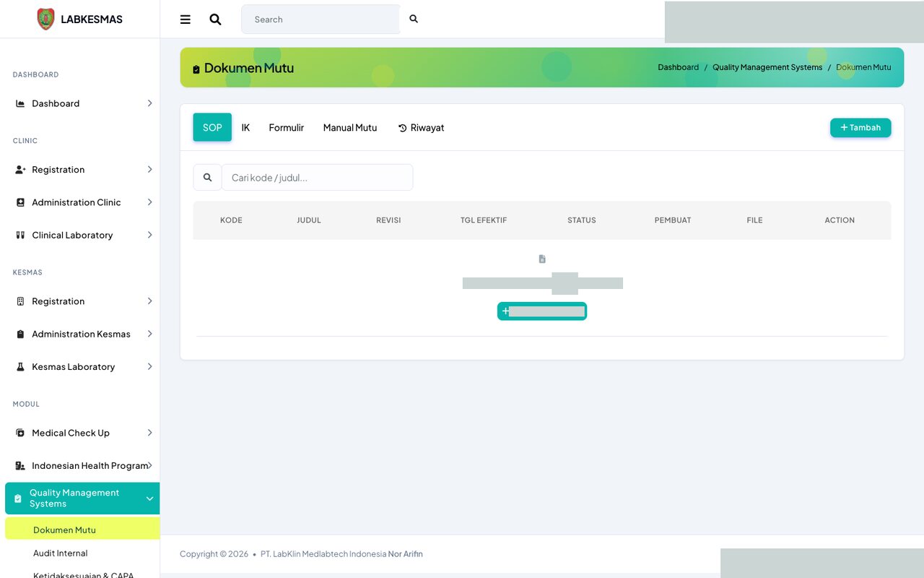Toggle the hamburger sidebar menu

point(186,20)
